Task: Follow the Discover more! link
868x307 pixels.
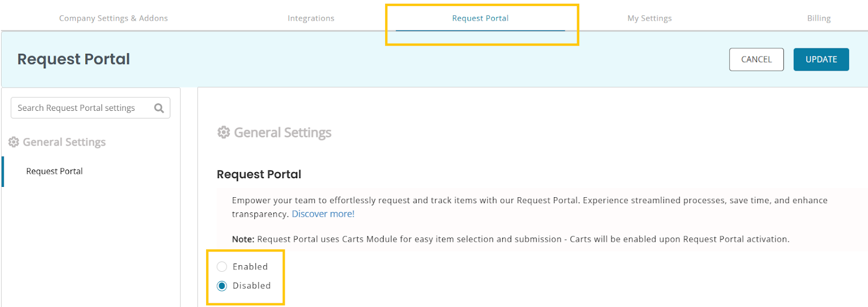Action: [x=323, y=214]
